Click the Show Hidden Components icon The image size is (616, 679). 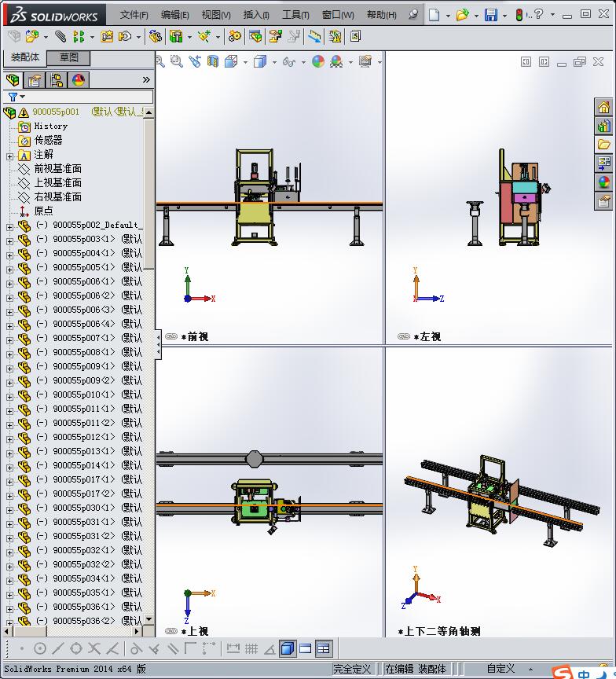155,36
